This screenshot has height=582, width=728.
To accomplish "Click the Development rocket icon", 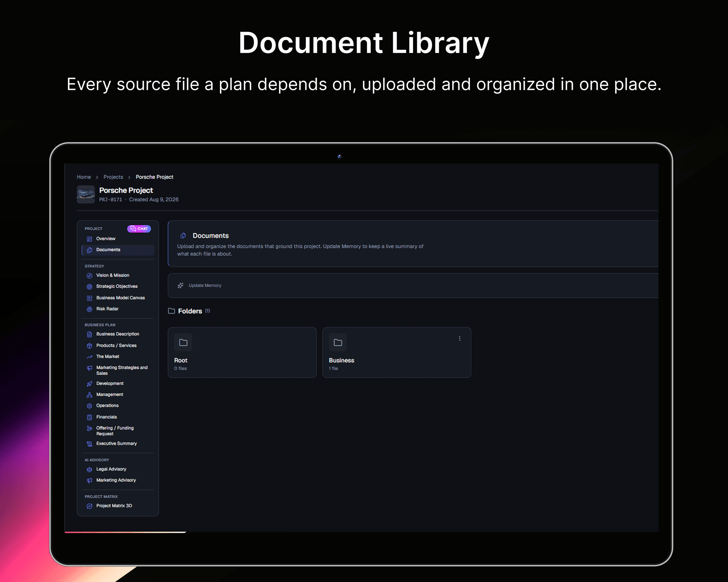I will click(x=90, y=384).
